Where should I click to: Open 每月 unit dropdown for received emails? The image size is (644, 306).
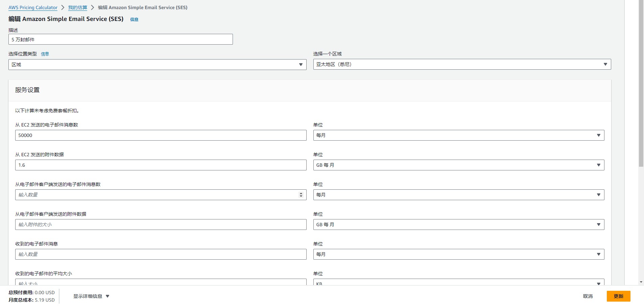pos(459,254)
